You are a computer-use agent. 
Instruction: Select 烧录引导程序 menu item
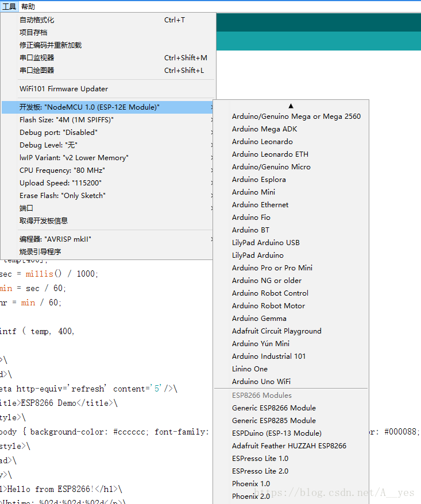(x=107, y=251)
